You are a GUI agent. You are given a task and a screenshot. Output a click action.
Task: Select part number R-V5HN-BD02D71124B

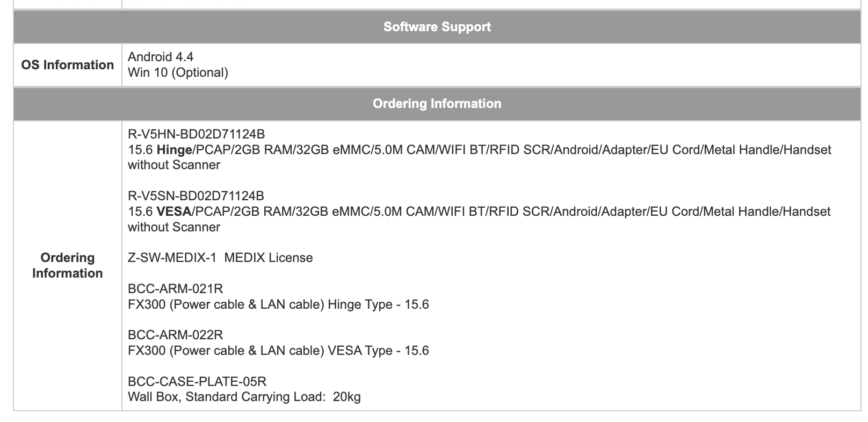pos(196,134)
